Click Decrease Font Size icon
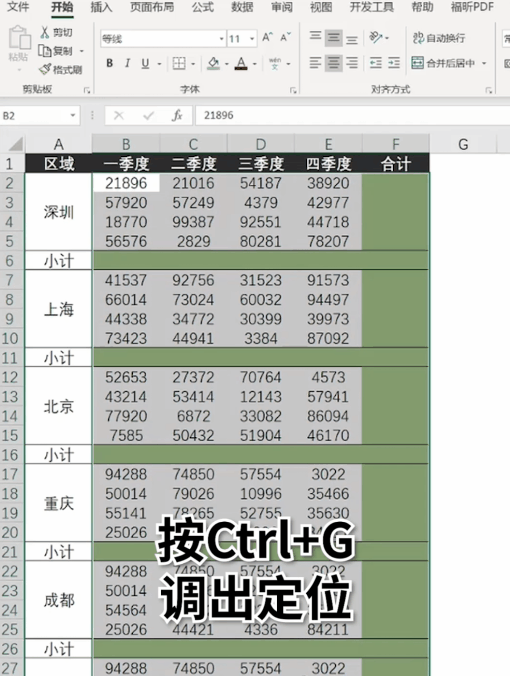The width and height of the screenshot is (510, 676). [285, 38]
